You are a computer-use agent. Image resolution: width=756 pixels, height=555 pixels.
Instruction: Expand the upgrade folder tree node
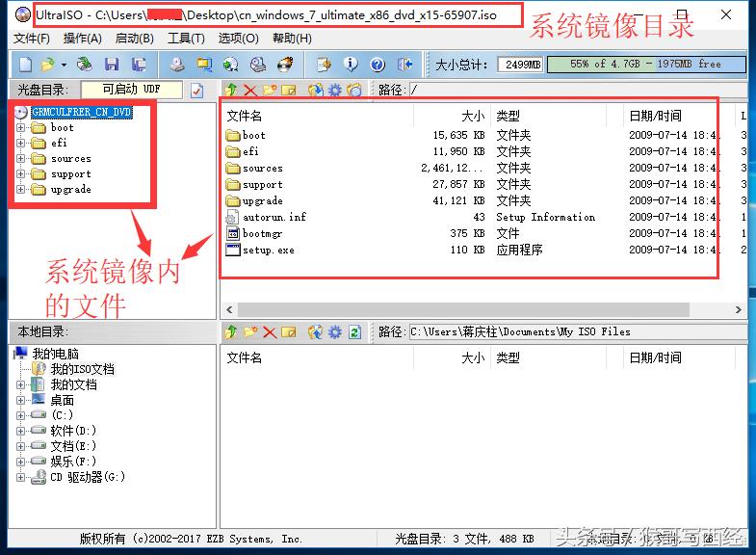pyautogui.click(x=20, y=190)
